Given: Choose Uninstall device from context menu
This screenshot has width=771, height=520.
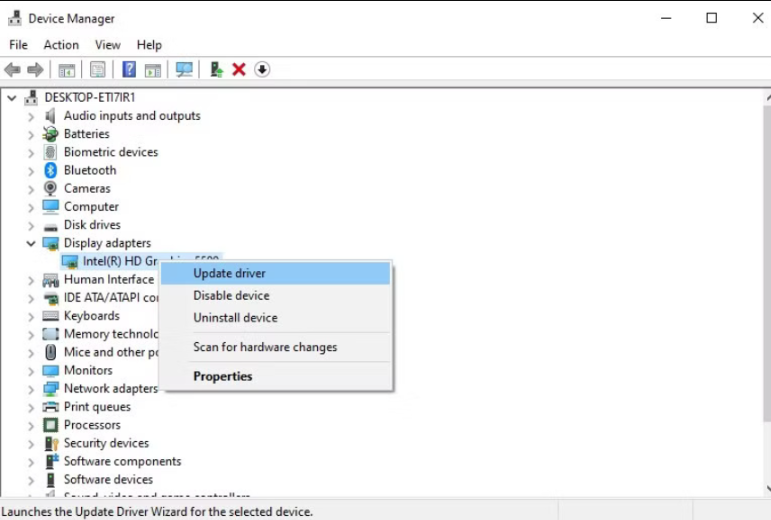Looking at the screenshot, I should (x=235, y=318).
